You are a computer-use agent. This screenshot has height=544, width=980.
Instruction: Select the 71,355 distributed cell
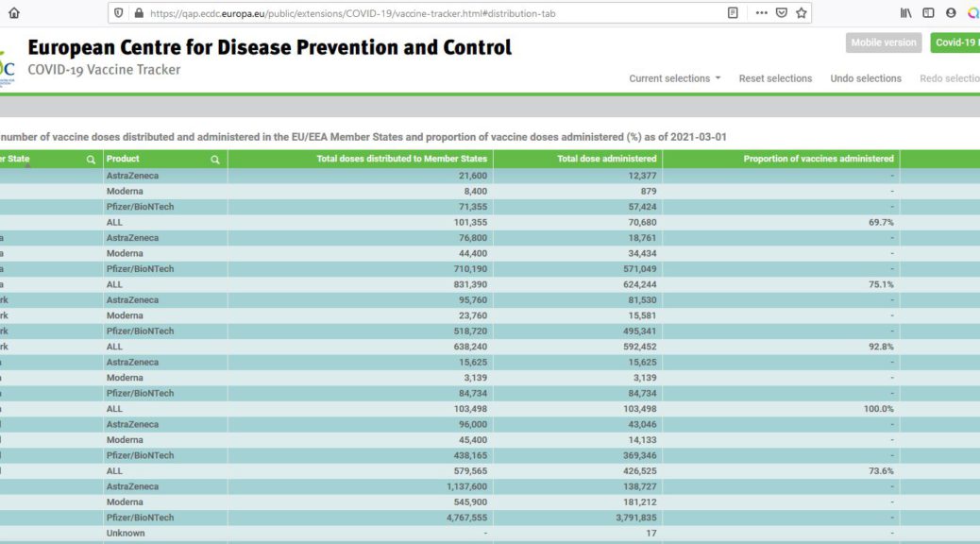(361, 206)
